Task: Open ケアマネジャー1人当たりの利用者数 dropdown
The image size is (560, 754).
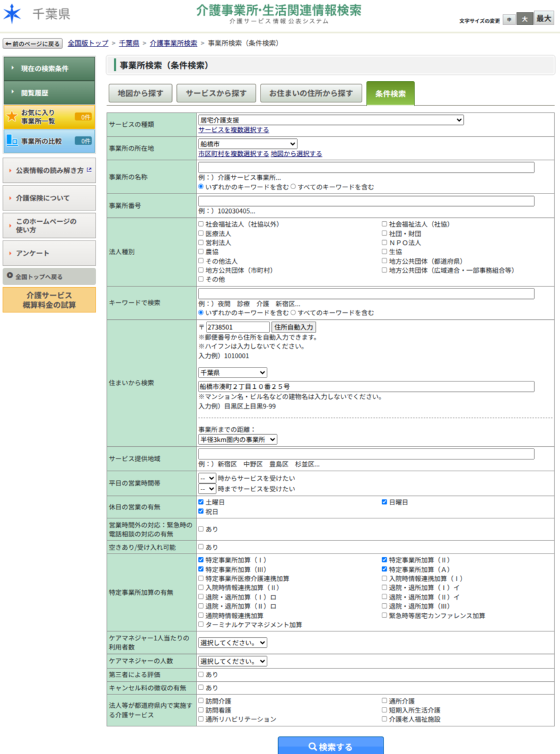Action: pos(233,643)
